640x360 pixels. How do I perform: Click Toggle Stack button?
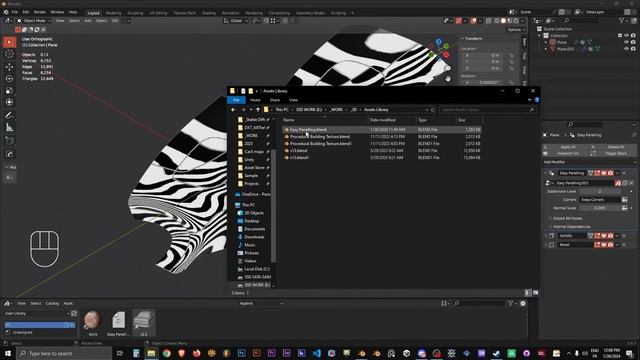(616, 153)
